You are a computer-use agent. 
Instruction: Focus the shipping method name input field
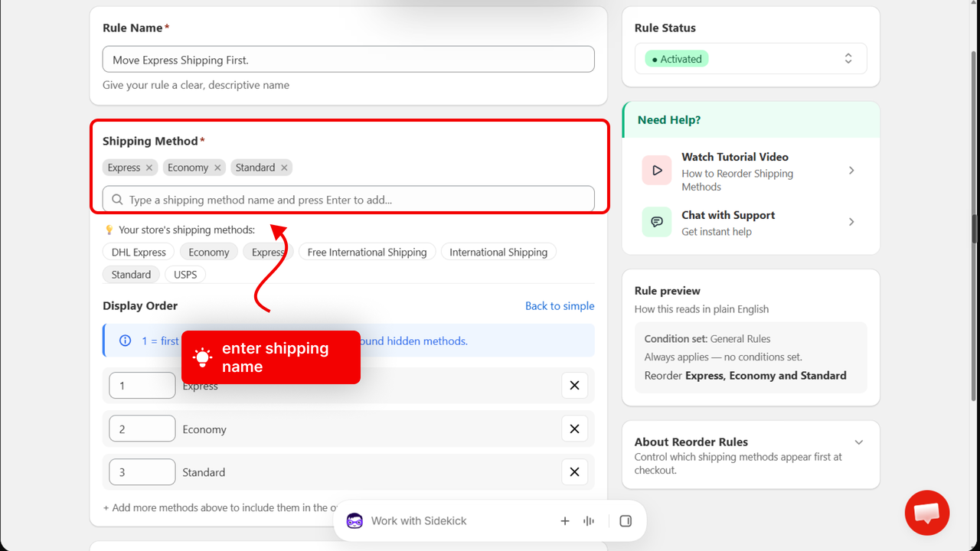click(348, 200)
